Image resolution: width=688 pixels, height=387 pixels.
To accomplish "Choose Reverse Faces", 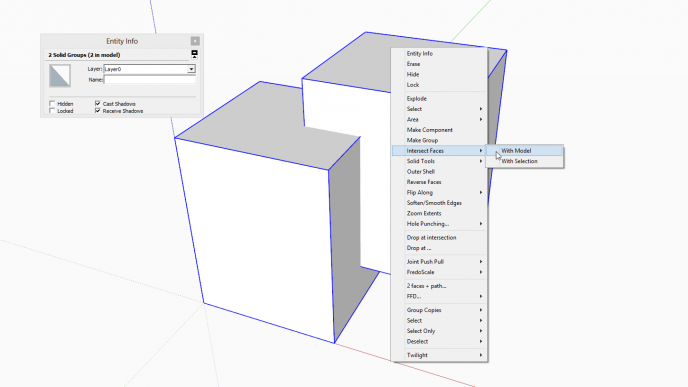I will [x=439, y=182].
